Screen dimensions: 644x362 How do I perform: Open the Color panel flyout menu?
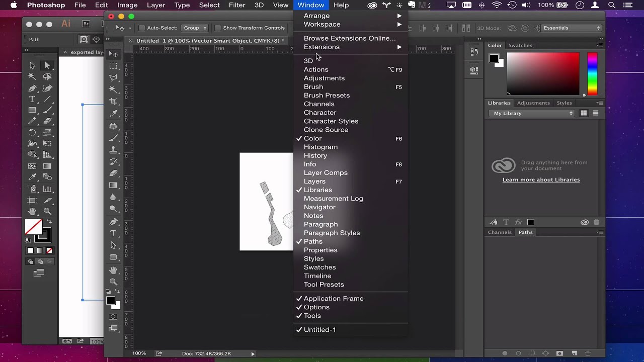[x=600, y=46]
